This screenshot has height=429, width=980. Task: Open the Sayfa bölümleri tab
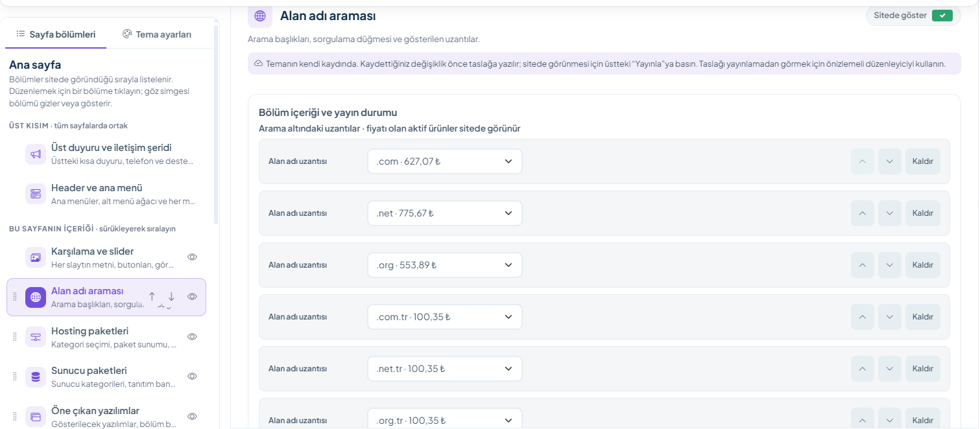(x=56, y=34)
